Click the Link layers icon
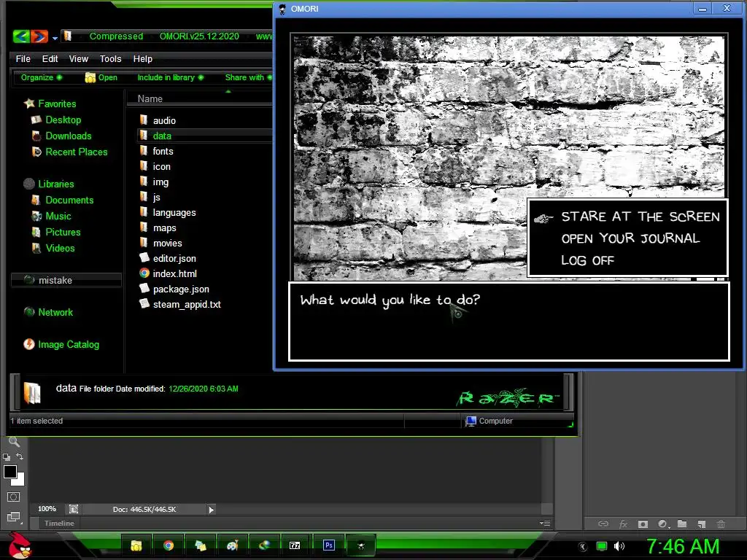The image size is (747, 560). click(x=603, y=524)
